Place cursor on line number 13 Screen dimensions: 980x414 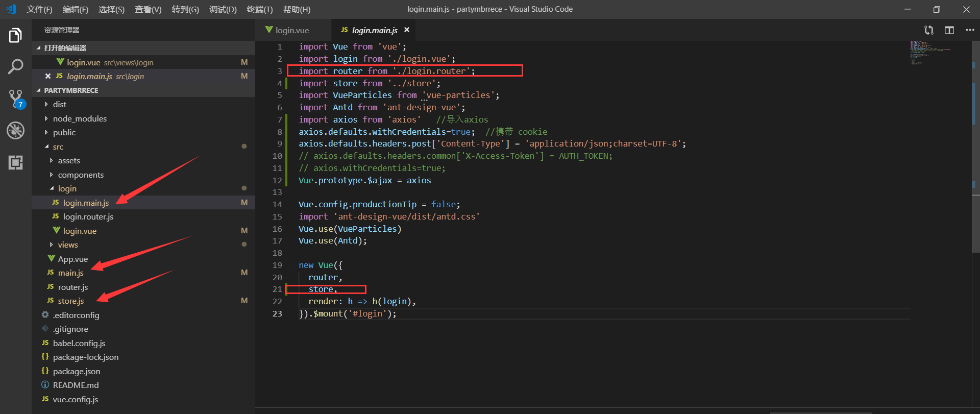click(x=277, y=192)
